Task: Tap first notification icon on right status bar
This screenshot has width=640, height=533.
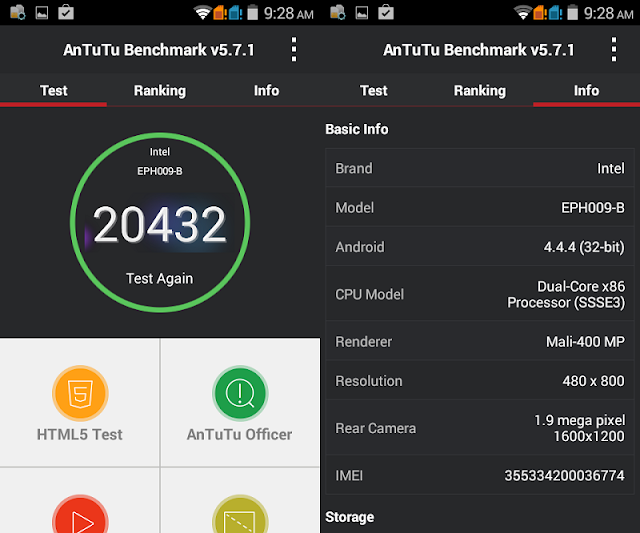Action: [338, 12]
